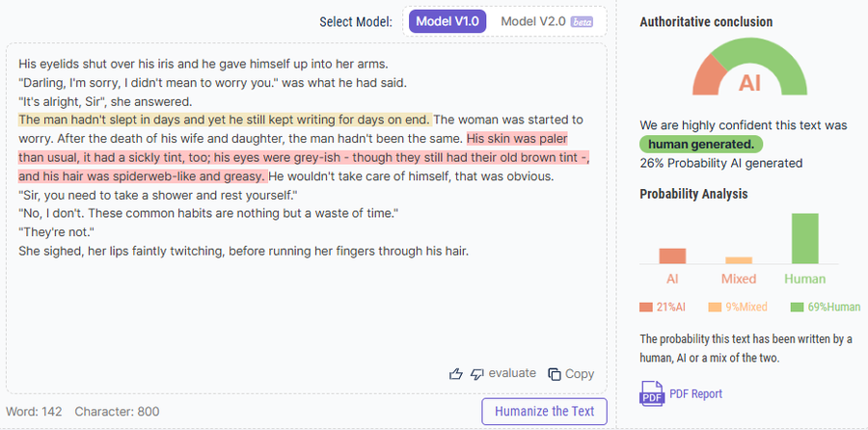Screen dimensions: 868x430
Task: Open the PDF file icon
Action: pyautogui.click(x=651, y=393)
